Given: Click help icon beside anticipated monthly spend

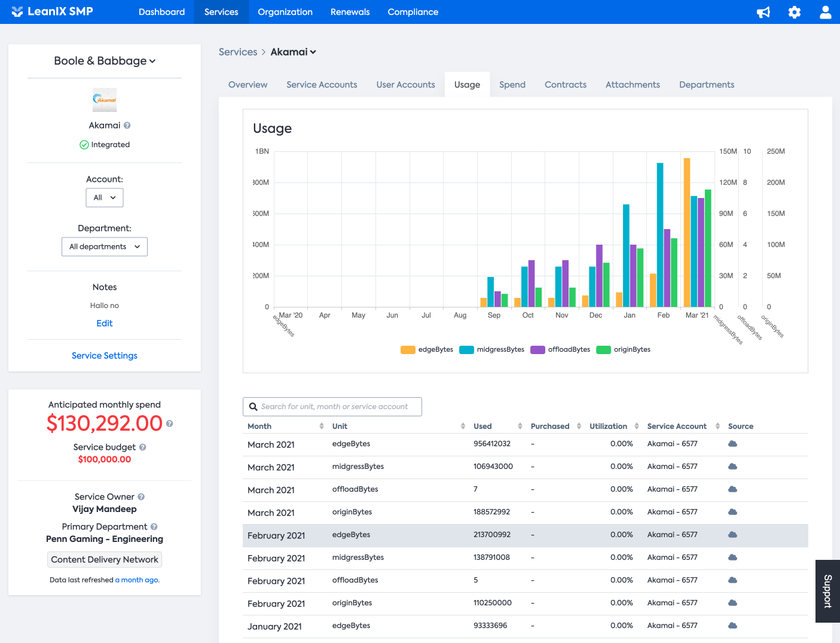Looking at the screenshot, I should click(170, 423).
